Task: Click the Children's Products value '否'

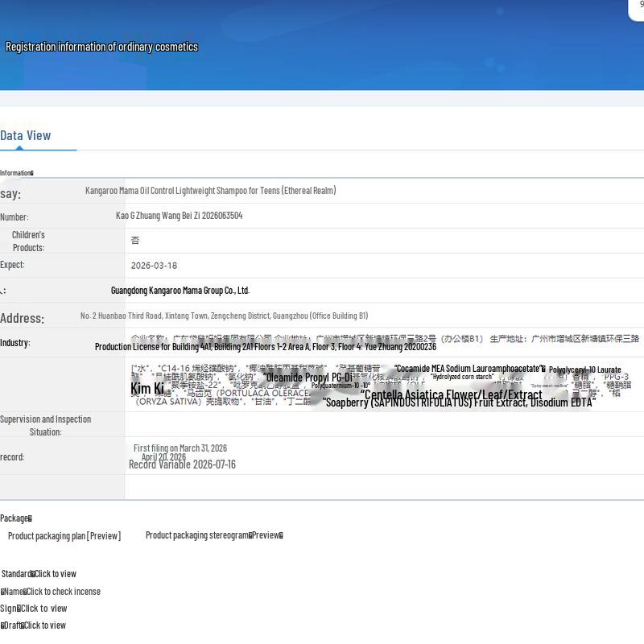Action: 135,240
